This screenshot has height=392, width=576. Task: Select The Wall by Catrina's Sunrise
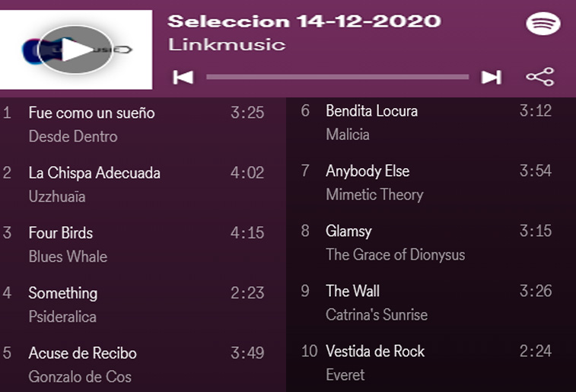[352, 292]
